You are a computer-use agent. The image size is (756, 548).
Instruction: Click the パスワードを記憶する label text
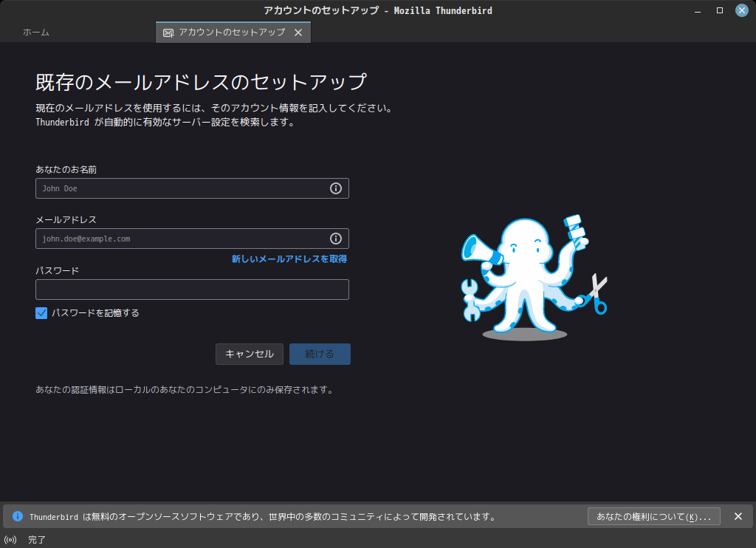point(95,313)
